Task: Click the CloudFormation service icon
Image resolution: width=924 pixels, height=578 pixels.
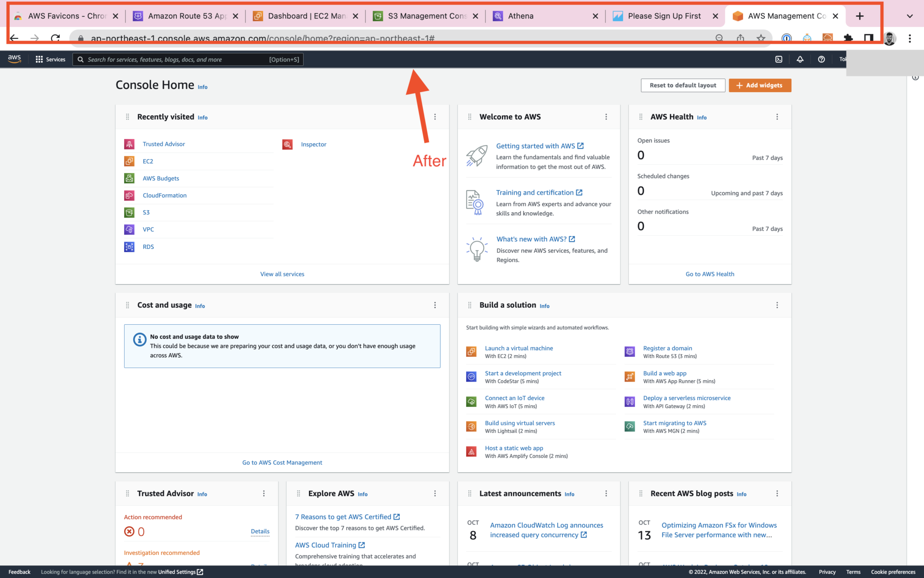Action: point(129,195)
